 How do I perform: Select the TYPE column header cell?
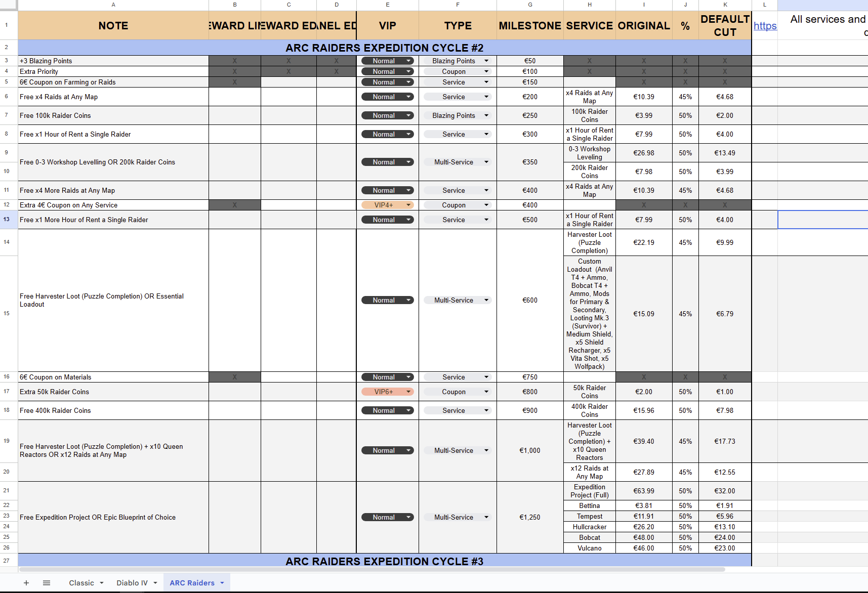point(458,25)
